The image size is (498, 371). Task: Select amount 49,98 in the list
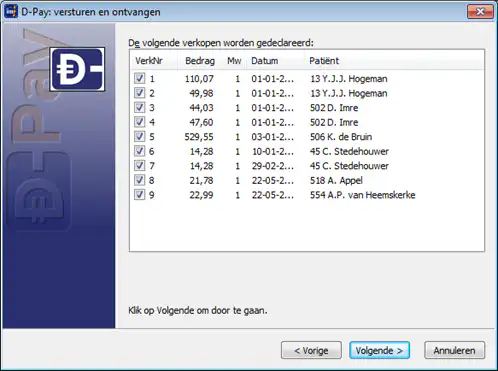click(x=201, y=93)
